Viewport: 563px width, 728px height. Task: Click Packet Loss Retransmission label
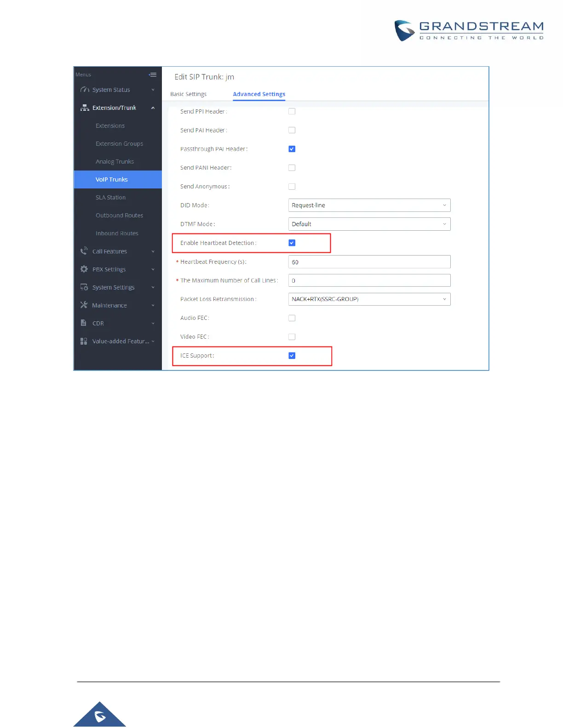tap(218, 299)
